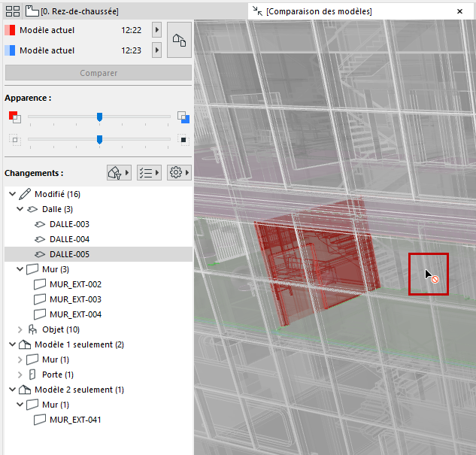The height and width of the screenshot is (455, 476).
Task: Collapse the Modèle 1 seulement (2) group
Action: click(12, 344)
